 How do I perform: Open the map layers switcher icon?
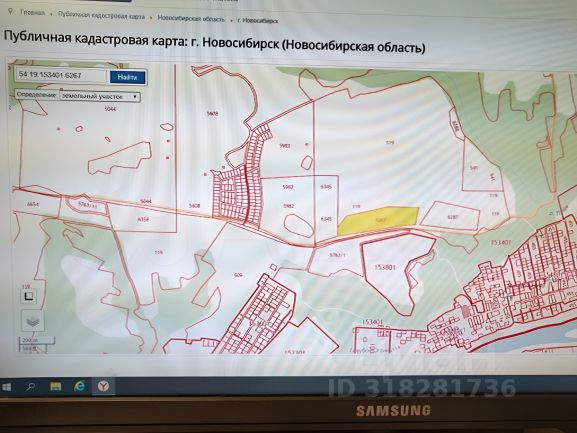click(x=33, y=322)
